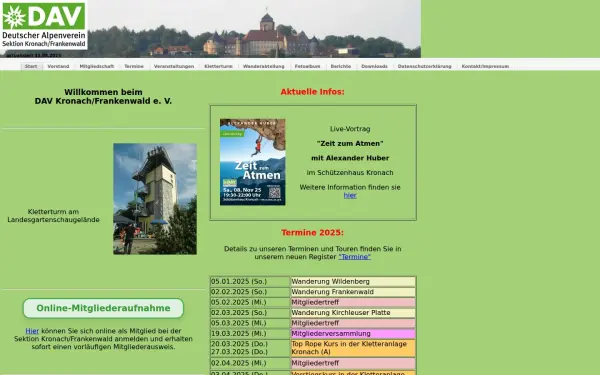Open the Start menu tab

31,66
